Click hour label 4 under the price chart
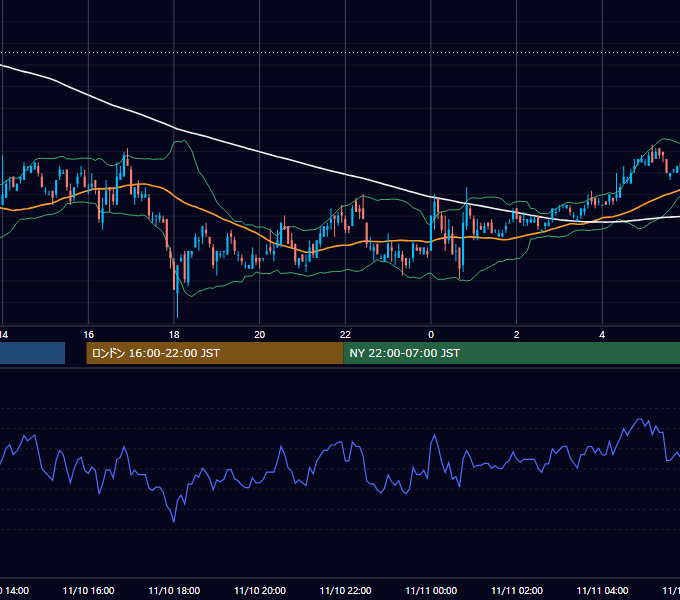The height and width of the screenshot is (600, 680). 602,334
